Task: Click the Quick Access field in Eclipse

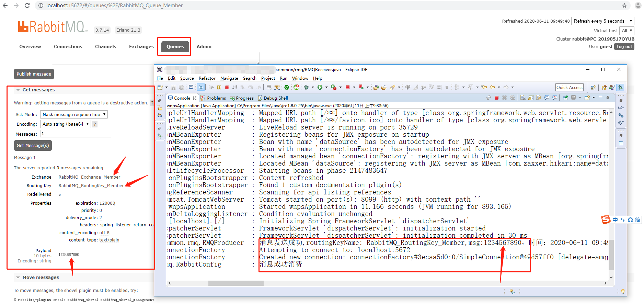Action: pyautogui.click(x=570, y=88)
